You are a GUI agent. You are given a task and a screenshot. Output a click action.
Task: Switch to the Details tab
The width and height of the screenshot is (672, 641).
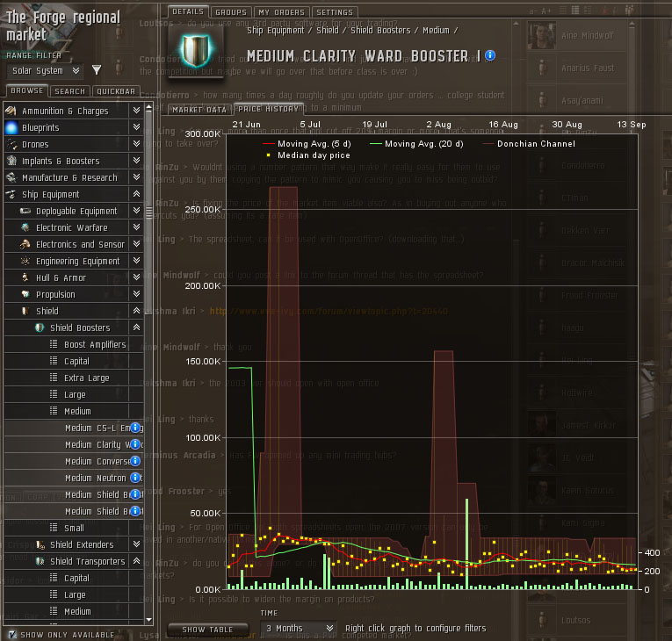coord(188,11)
